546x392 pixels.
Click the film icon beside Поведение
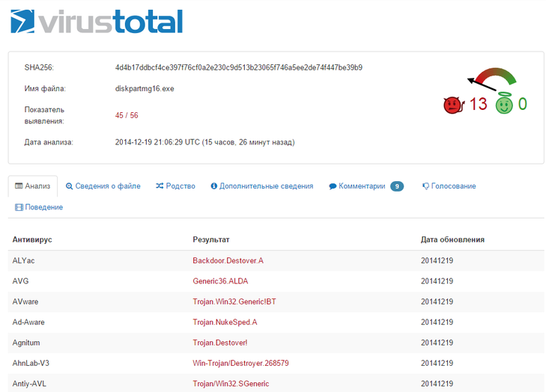(19, 207)
